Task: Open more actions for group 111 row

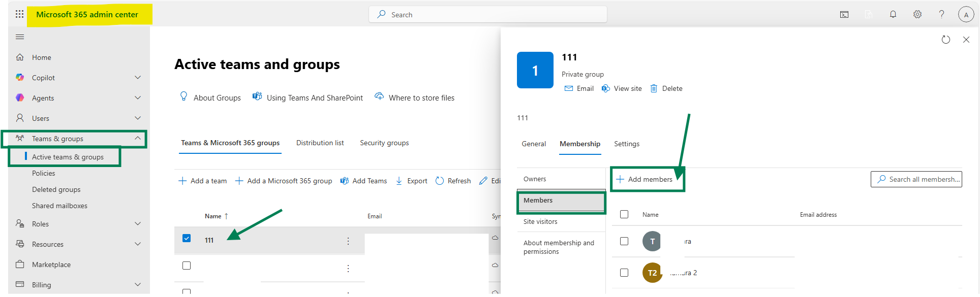Action: [x=348, y=241]
